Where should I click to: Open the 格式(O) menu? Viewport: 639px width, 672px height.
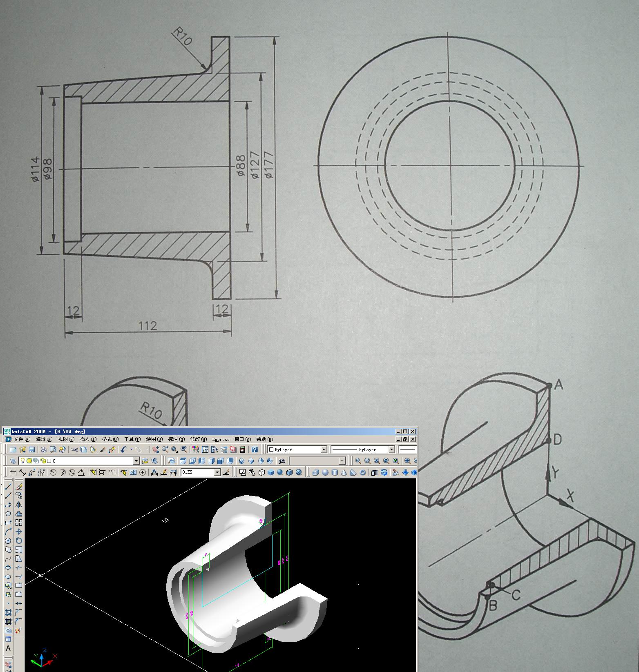point(110,439)
